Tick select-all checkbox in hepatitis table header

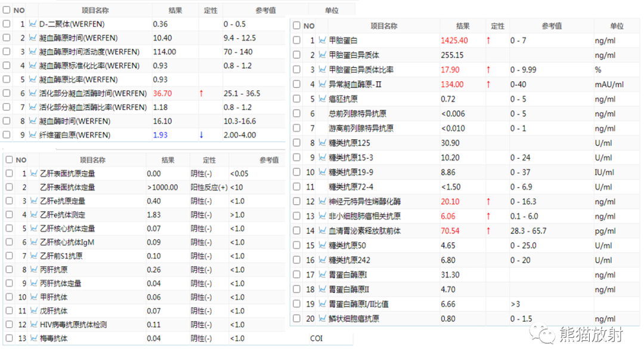point(9,160)
